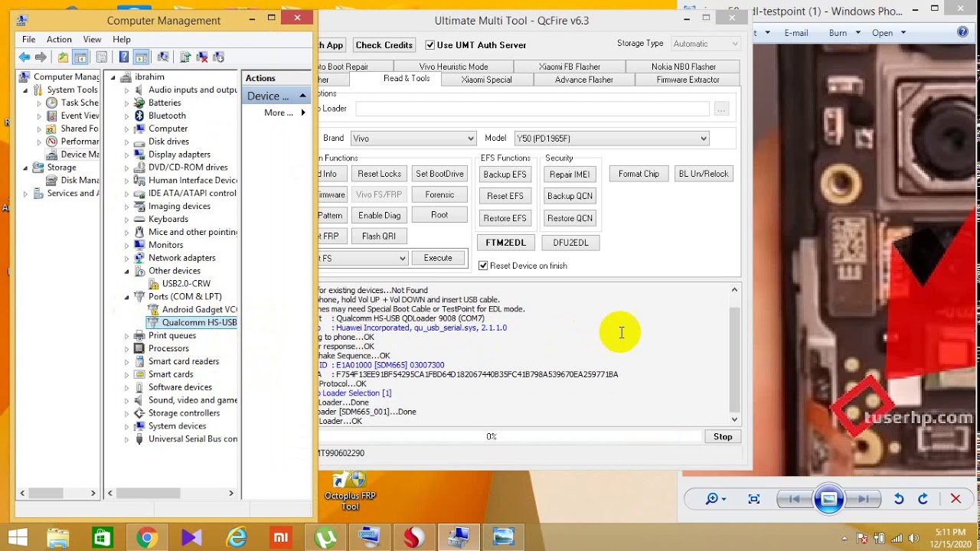This screenshot has width=980, height=551.
Task: Delete photo with the red X icon
Action: (955, 499)
